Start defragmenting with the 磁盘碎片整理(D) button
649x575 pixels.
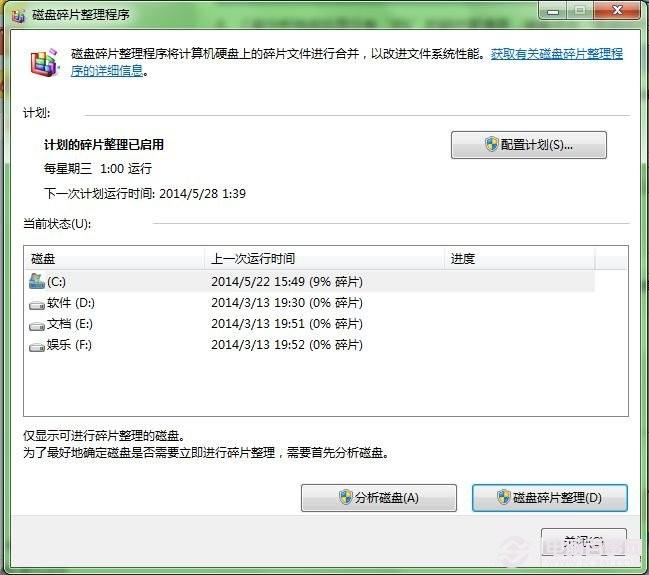coord(550,498)
